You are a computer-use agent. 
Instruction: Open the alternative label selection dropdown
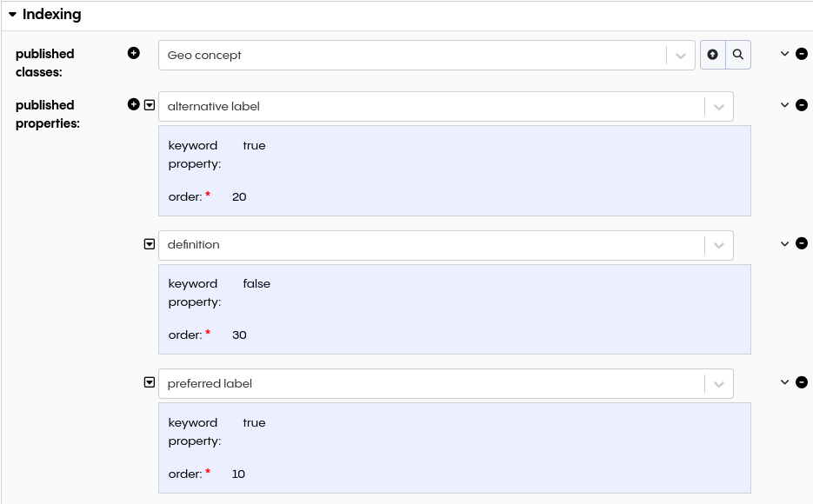(718, 105)
